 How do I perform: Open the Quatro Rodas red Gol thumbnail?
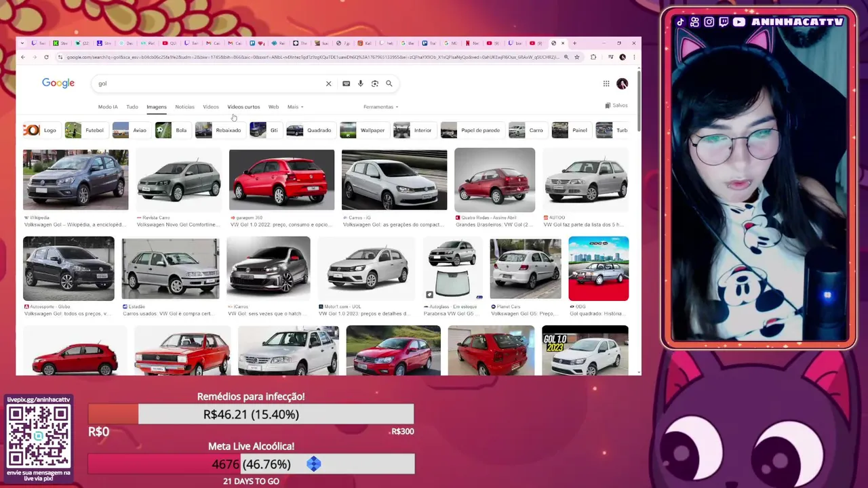[x=494, y=180]
